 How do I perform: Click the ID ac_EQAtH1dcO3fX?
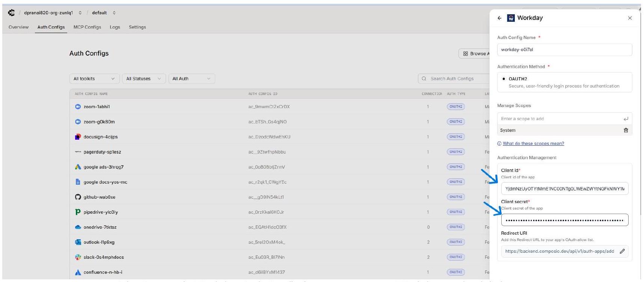267,227
